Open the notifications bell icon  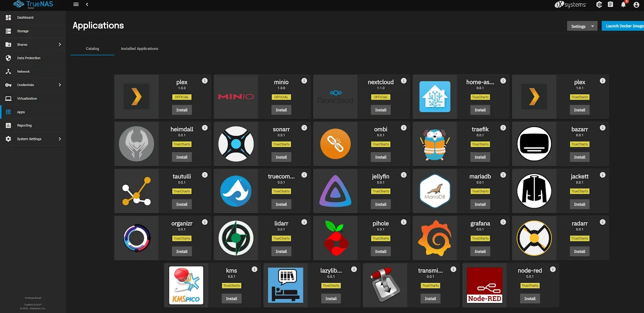pyautogui.click(x=623, y=4)
